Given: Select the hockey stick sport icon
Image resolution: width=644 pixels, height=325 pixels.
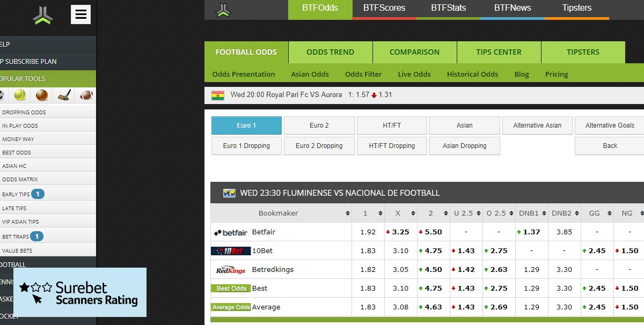Looking at the screenshot, I should [65, 95].
